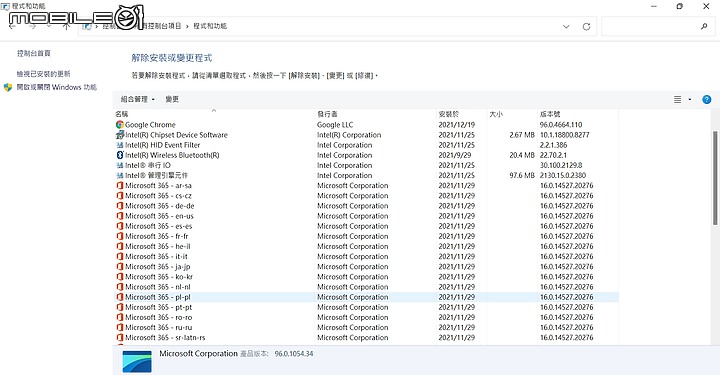
Task: Select the 20.4 MB size cell
Action: click(522, 155)
